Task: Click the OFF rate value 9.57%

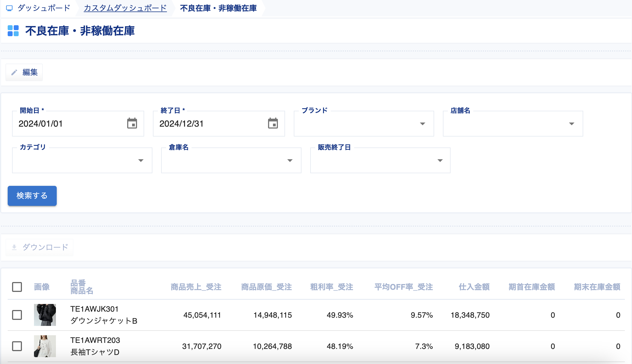Action: click(422, 315)
